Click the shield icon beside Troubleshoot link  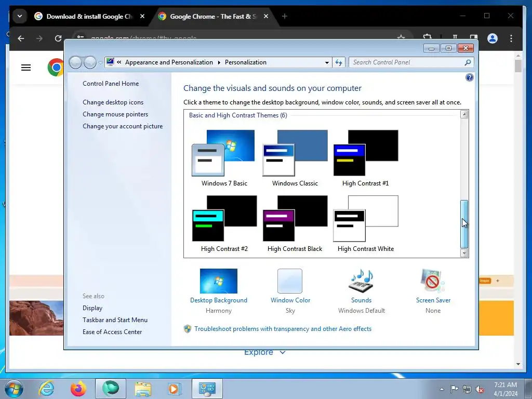pyautogui.click(x=187, y=328)
